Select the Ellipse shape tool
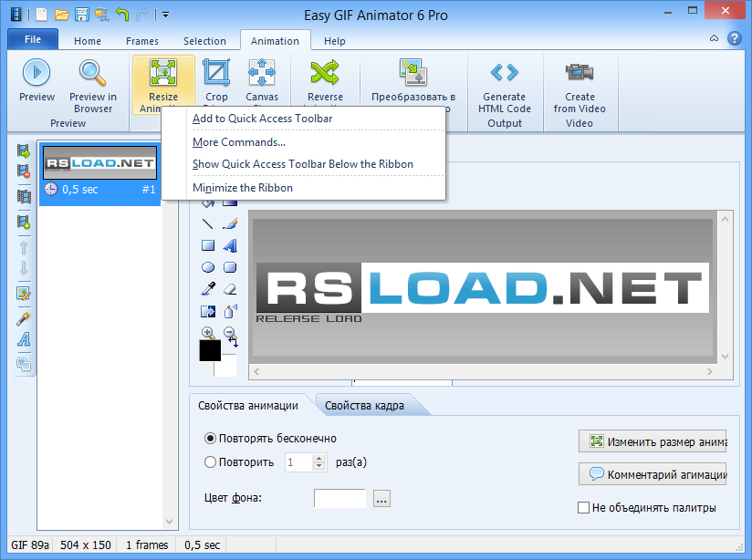 (208, 267)
